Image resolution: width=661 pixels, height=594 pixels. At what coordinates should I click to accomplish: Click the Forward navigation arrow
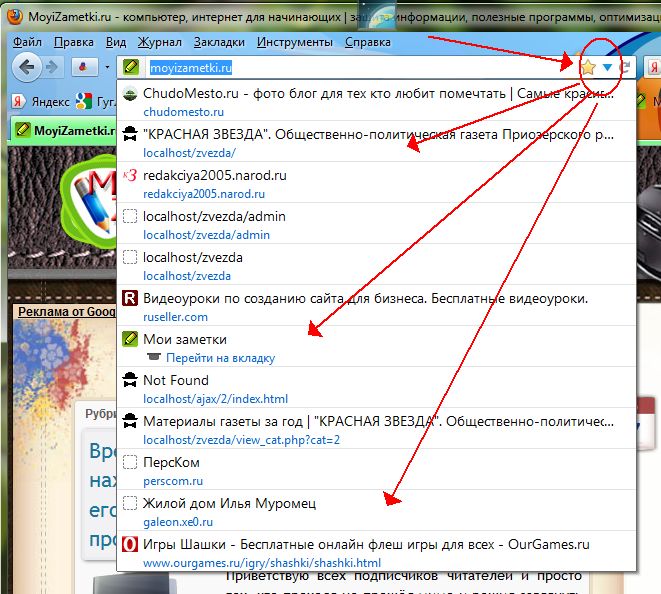tap(52, 67)
